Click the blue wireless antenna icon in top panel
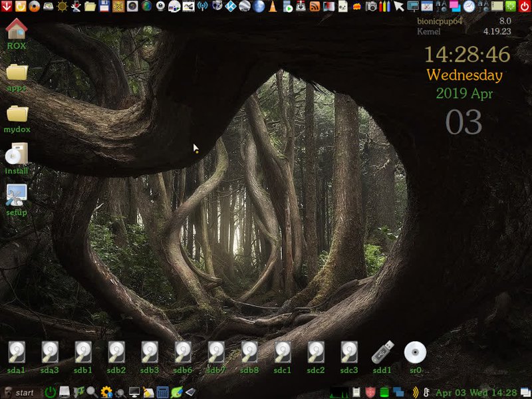Image resolution: width=532 pixels, height=399 pixels. click(x=203, y=6)
